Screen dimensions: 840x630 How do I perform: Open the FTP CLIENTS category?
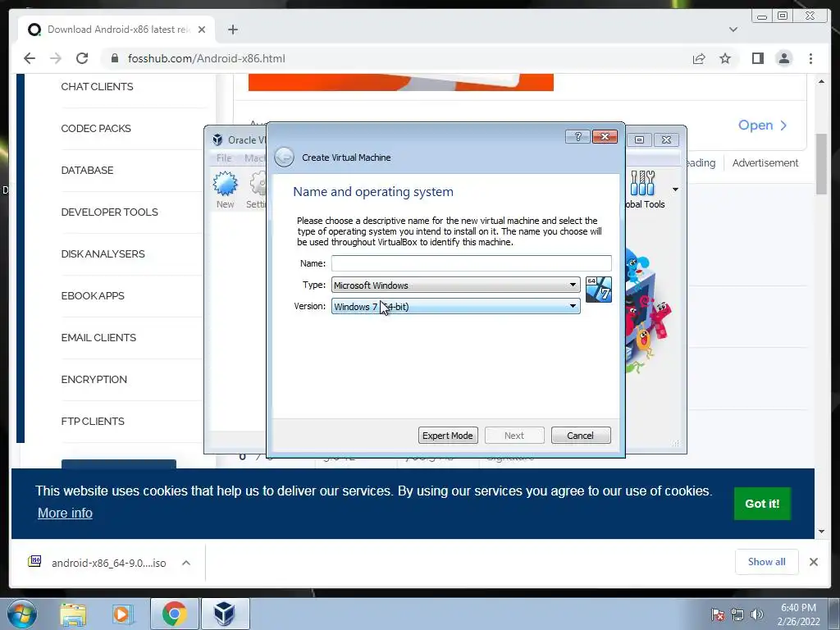click(93, 421)
